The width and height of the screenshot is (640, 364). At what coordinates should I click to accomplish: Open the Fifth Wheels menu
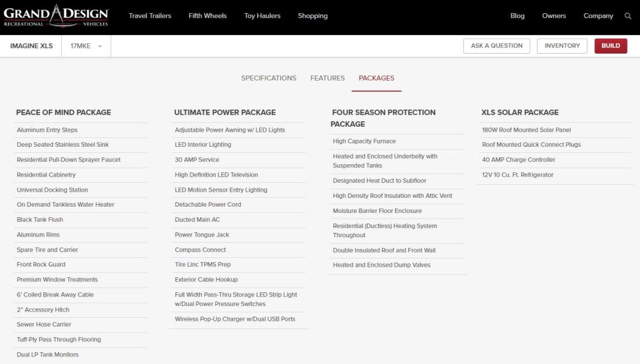pos(207,16)
